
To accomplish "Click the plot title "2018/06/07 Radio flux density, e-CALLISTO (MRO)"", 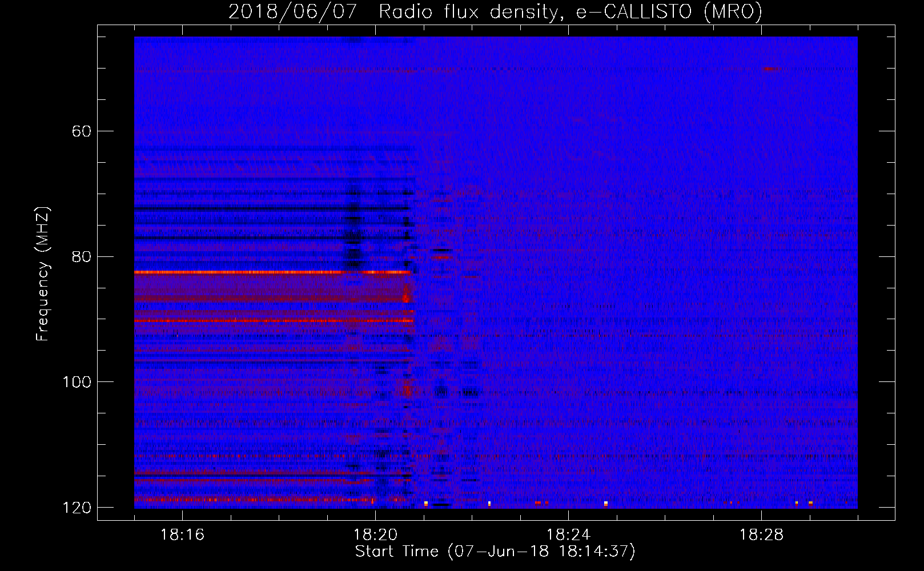I will pos(495,11).
